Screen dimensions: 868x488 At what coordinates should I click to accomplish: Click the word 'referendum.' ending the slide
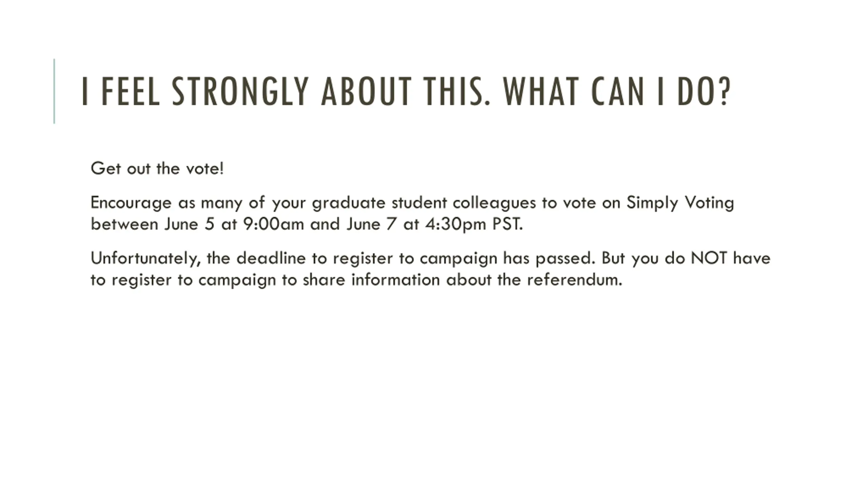[x=575, y=280]
